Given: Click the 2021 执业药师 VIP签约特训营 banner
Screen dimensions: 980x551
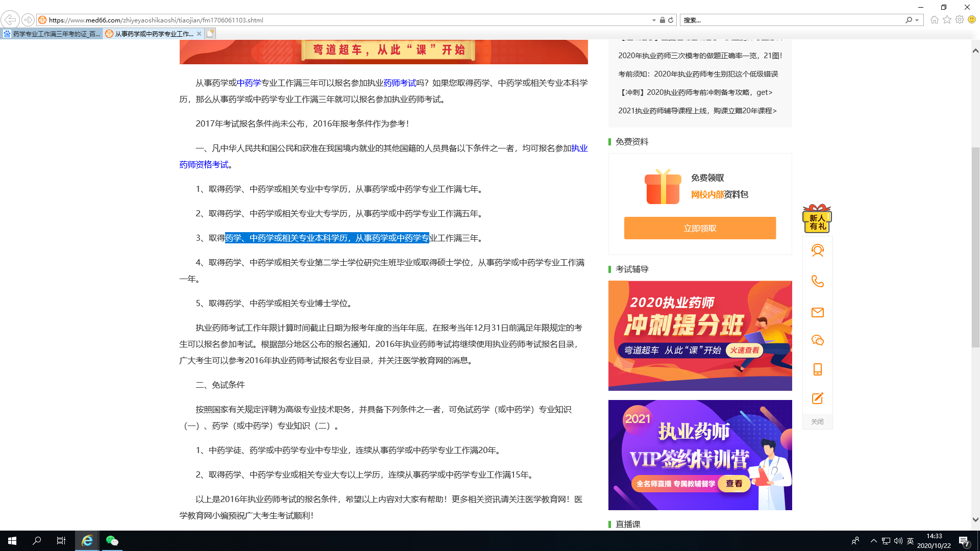Looking at the screenshot, I should pos(700,455).
